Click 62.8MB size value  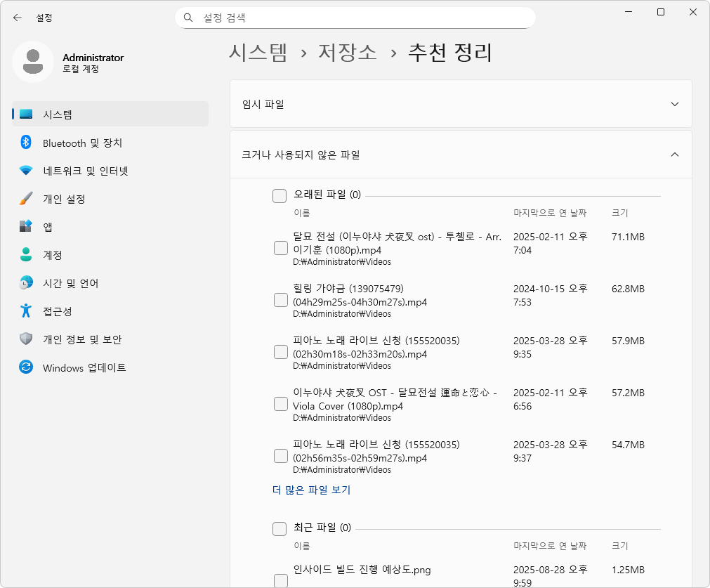click(628, 289)
